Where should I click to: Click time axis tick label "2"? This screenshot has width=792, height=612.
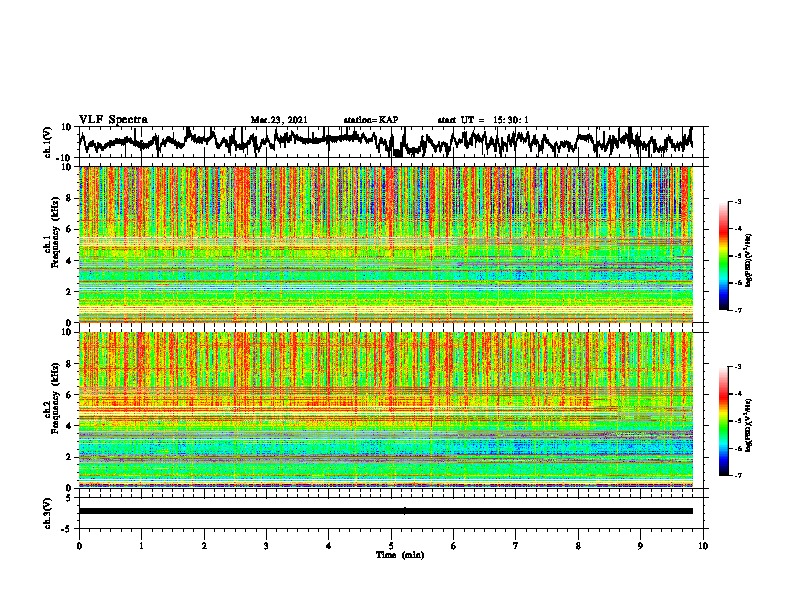coord(204,546)
